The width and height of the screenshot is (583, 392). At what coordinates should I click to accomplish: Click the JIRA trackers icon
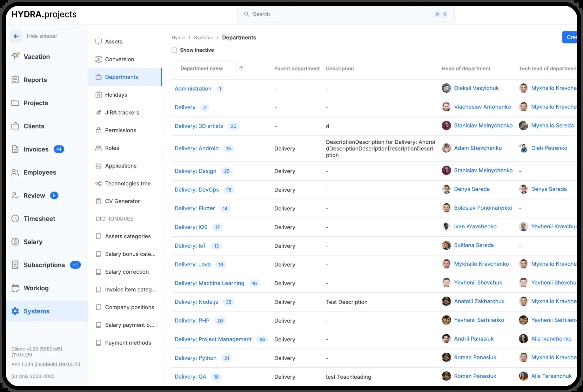pos(99,113)
